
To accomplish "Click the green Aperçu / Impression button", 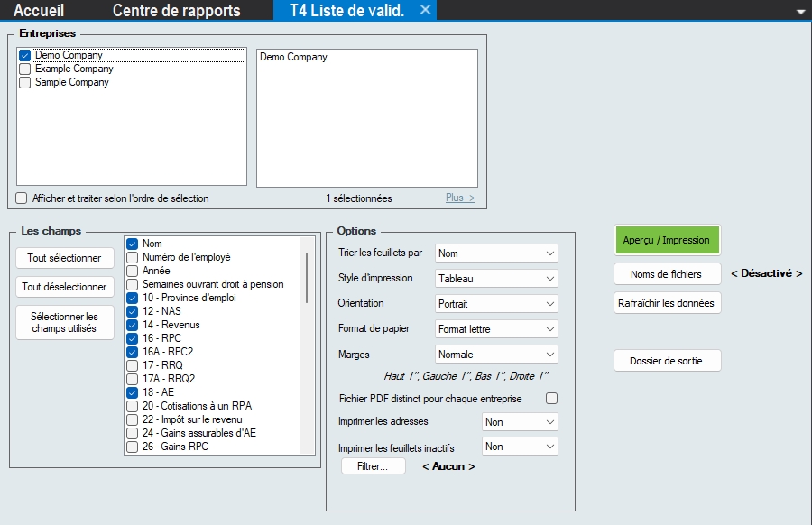I will click(x=667, y=240).
